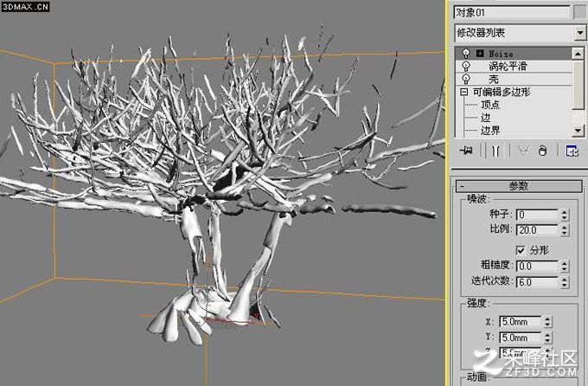The height and width of the screenshot is (386, 588).
Task: Click Remove Modifier trash icon
Action: 542,151
